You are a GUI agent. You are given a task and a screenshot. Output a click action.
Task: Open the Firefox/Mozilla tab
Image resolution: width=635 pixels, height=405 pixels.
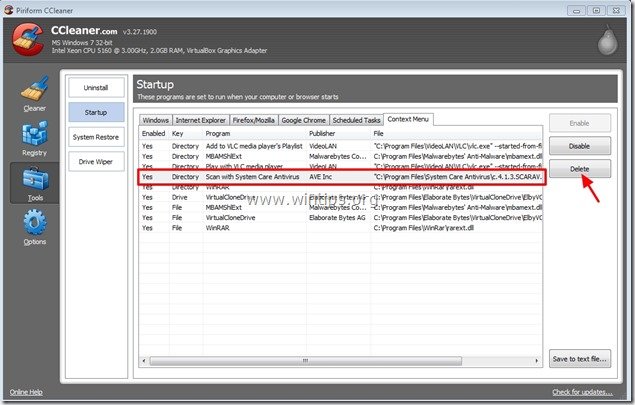[x=255, y=119]
